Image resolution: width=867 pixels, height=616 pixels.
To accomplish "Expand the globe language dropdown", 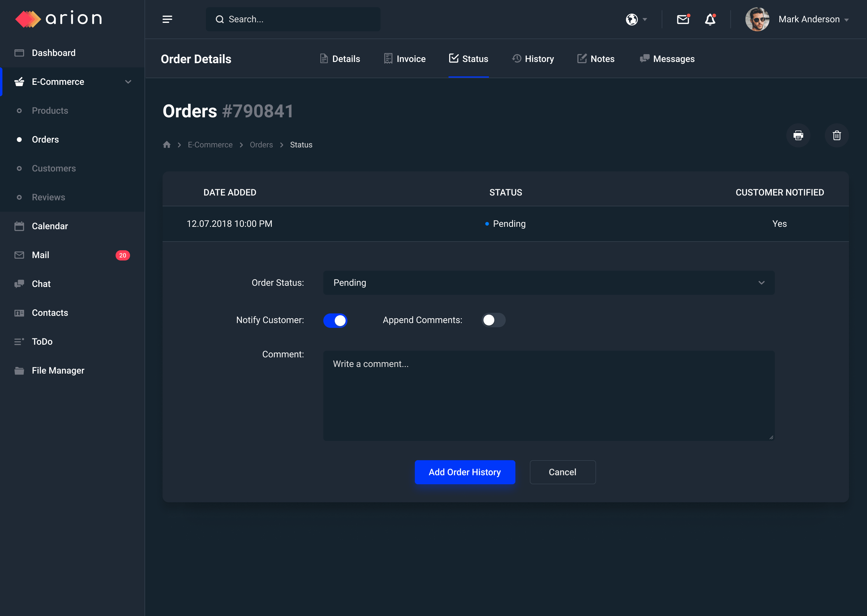I will click(636, 19).
